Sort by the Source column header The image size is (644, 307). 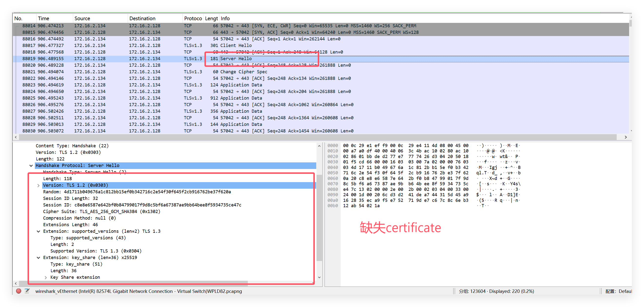(82, 19)
